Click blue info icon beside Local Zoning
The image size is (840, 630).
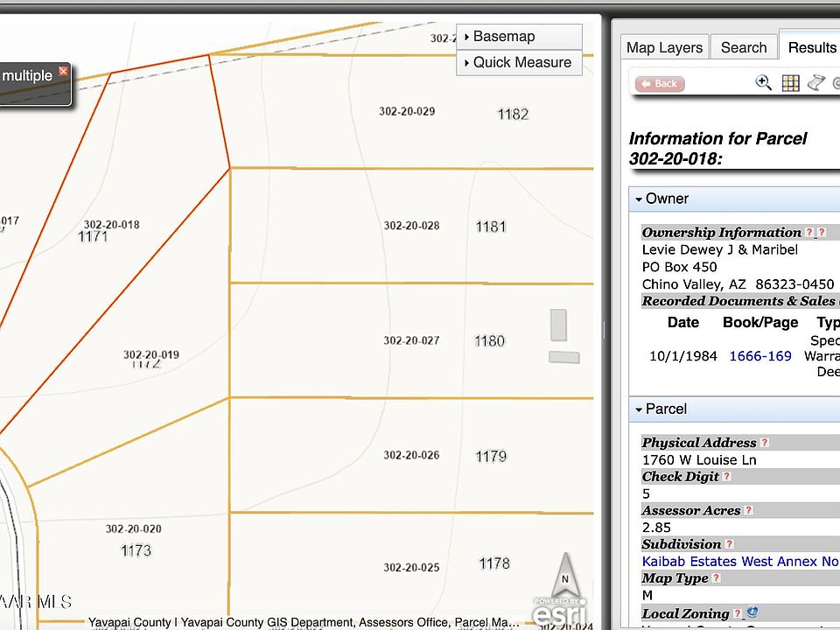click(752, 612)
